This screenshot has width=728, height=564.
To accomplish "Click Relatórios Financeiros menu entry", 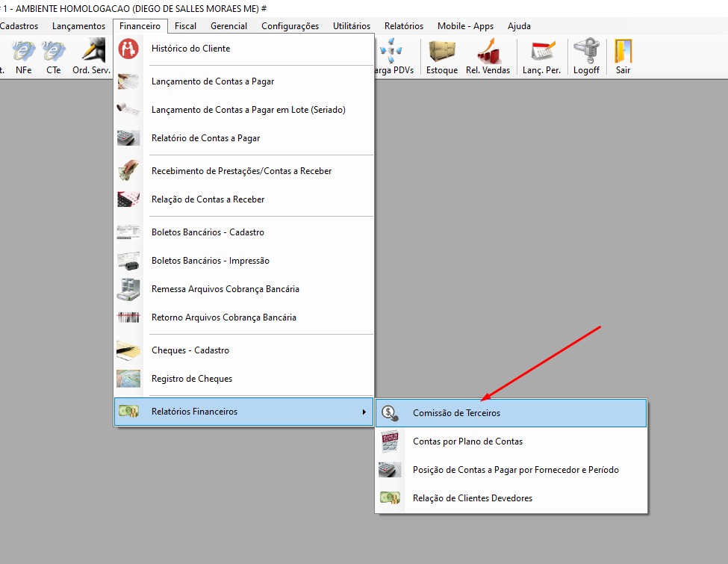I will [243, 412].
